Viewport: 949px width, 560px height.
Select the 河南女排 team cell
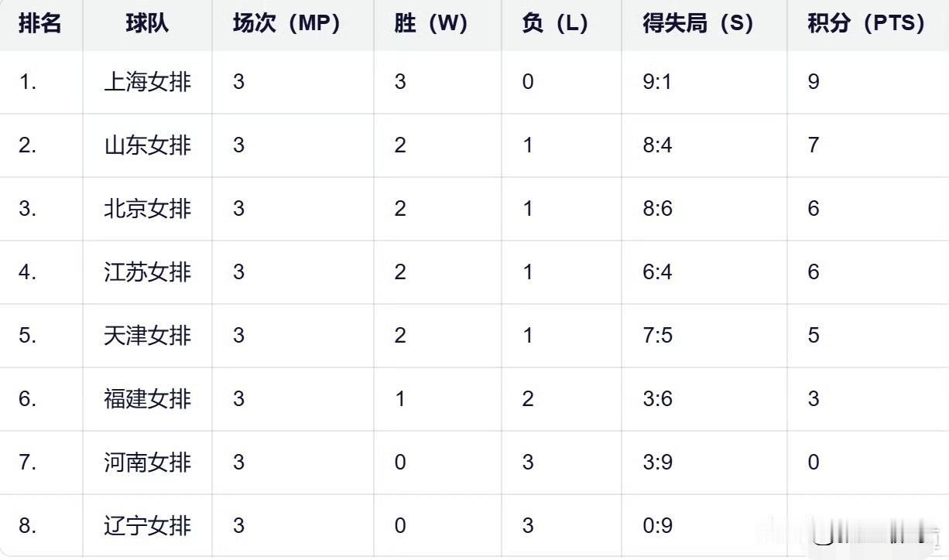click(147, 463)
